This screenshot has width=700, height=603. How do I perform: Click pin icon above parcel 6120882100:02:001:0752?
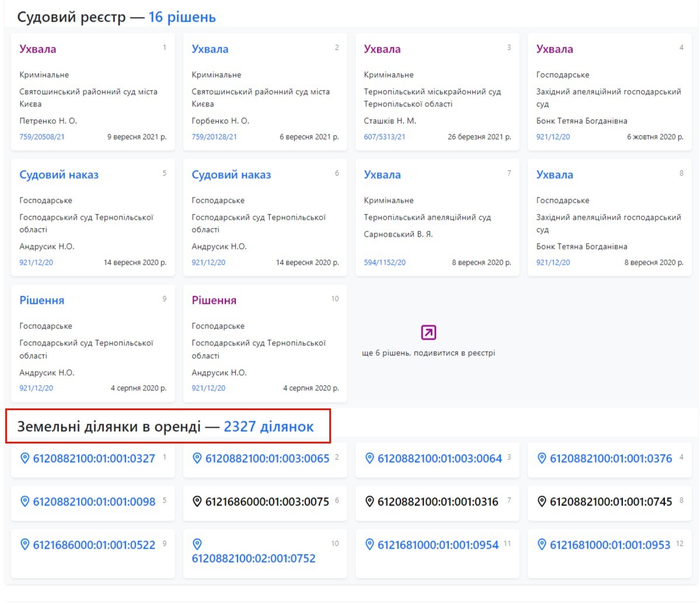tap(197, 544)
